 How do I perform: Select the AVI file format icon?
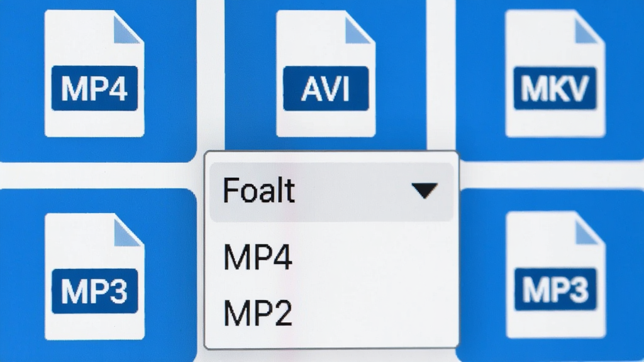[326, 74]
